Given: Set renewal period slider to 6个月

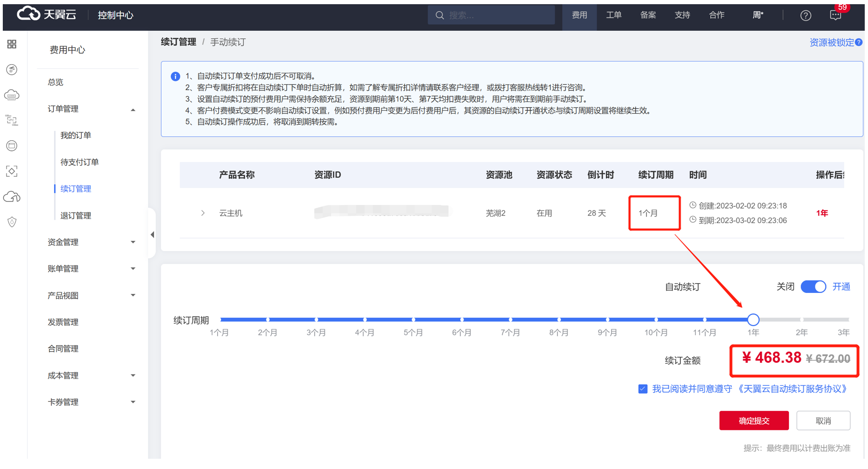Looking at the screenshot, I should tap(462, 320).
